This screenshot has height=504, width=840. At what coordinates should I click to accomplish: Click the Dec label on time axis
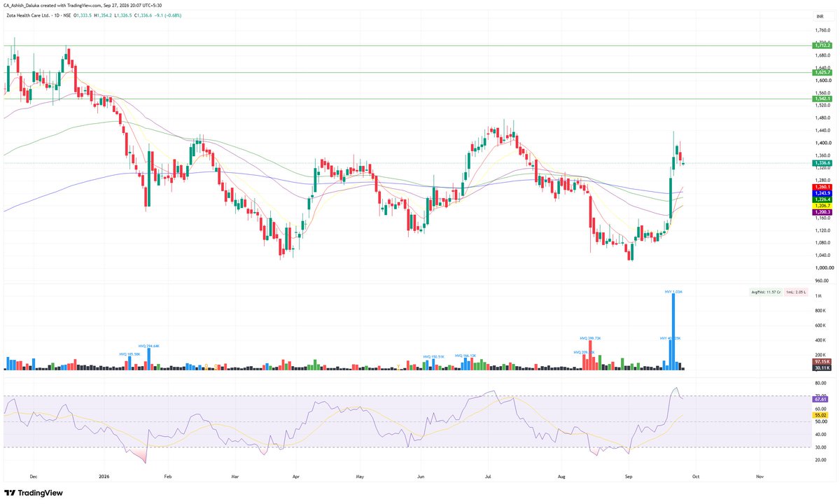coord(34,475)
